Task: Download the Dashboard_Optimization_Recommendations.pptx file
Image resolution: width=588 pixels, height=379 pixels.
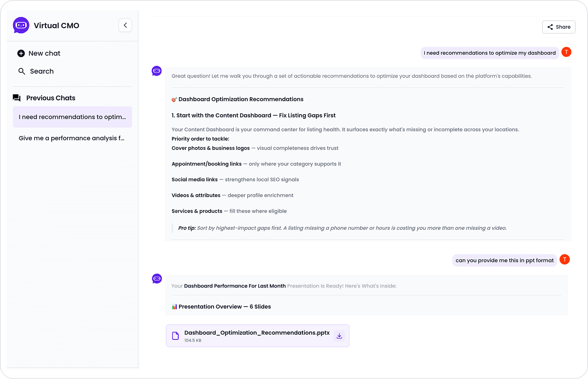Action: pyautogui.click(x=339, y=336)
